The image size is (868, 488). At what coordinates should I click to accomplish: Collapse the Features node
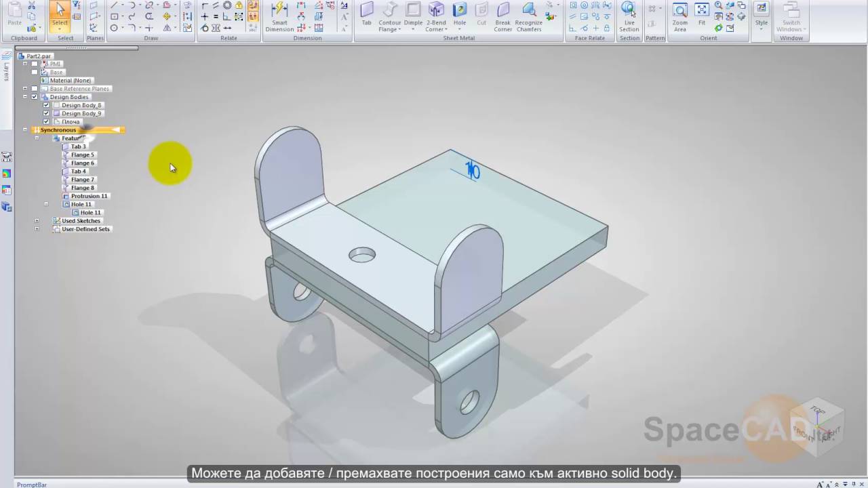click(37, 138)
